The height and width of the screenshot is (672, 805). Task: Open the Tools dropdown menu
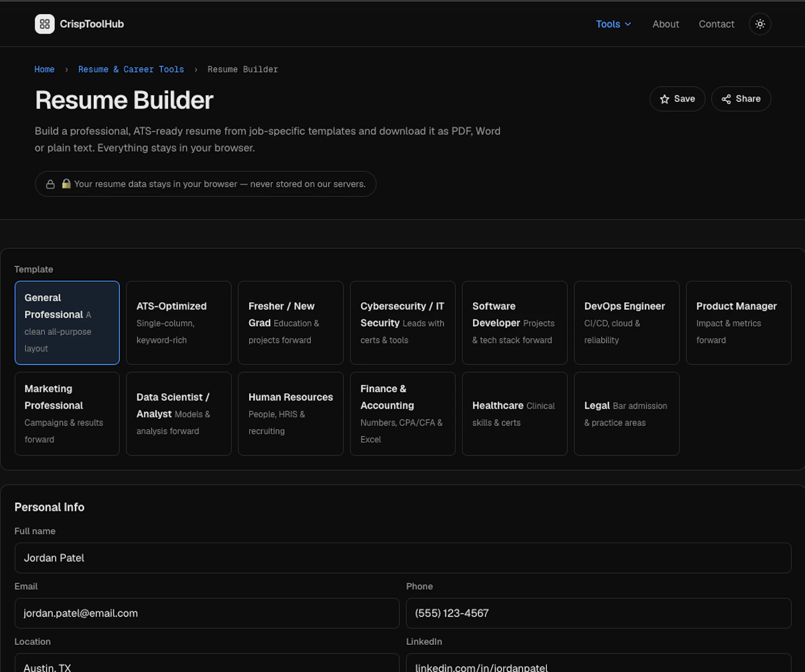pos(613,24)
